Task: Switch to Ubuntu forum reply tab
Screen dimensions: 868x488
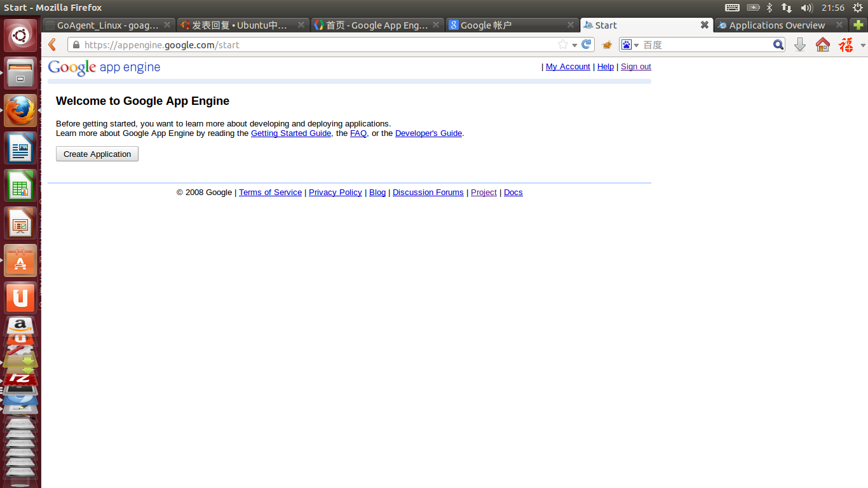Action: pos(242,25)
